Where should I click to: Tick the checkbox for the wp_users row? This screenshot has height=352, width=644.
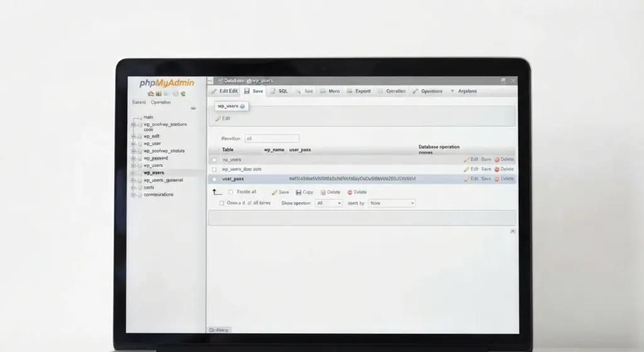click(214, 159)
